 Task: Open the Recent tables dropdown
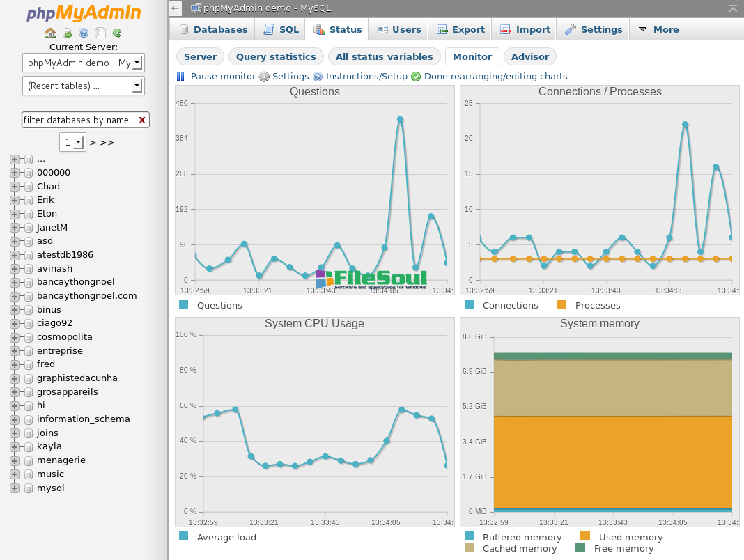click(x=83, y=86)
